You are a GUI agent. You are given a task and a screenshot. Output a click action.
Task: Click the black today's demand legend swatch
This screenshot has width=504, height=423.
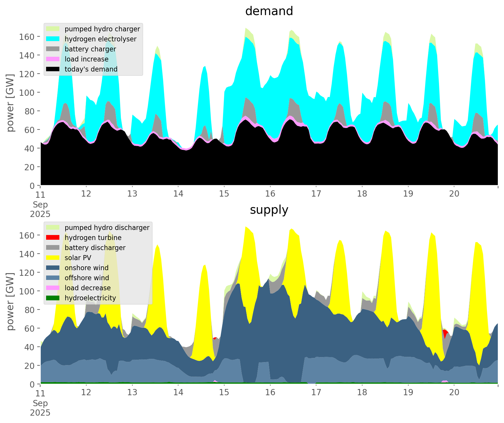point(53,69)
